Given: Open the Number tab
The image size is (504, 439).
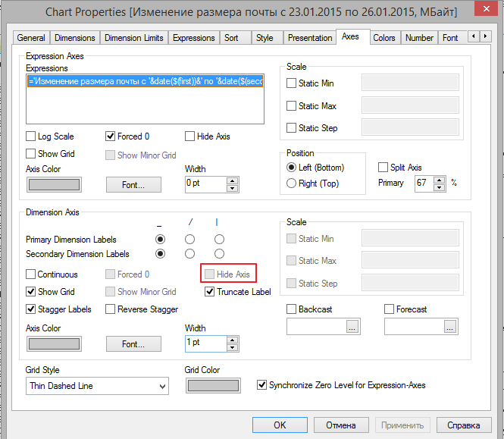Looking at the screenshot, I should pyautogui.click(x=419, y=38).
